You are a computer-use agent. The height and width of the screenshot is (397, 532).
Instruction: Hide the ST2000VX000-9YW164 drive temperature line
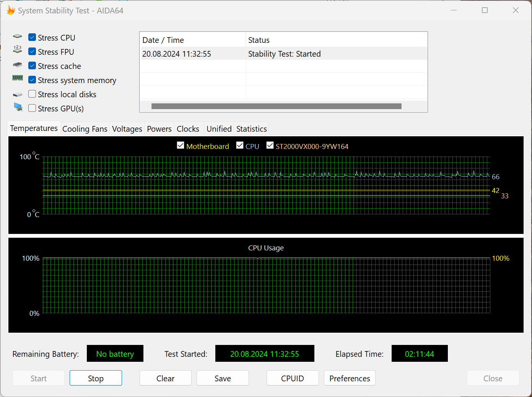pos(270,145)
